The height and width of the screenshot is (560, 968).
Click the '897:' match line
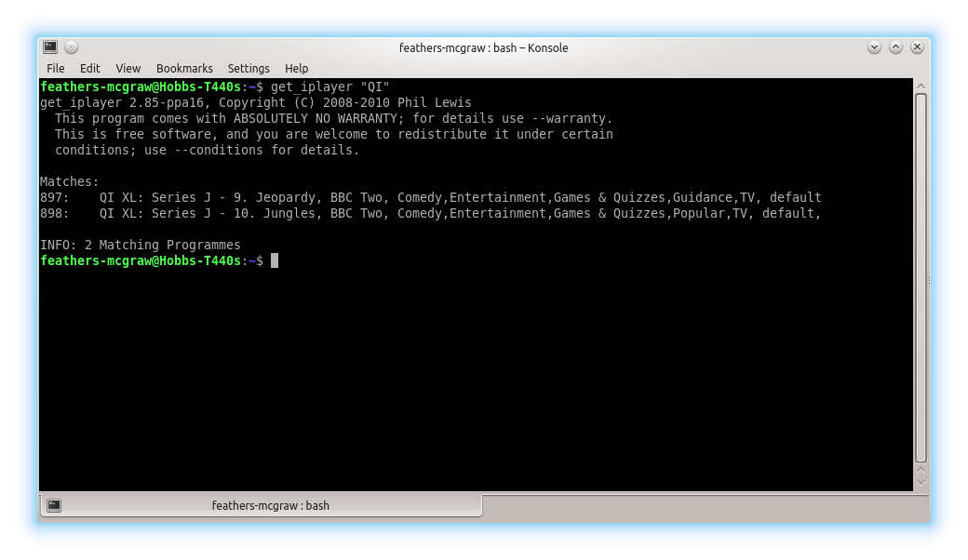[x=430, y=197]
